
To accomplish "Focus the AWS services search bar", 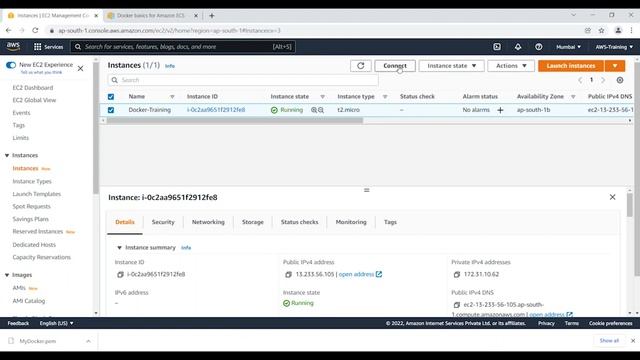I will click(183, 47).
